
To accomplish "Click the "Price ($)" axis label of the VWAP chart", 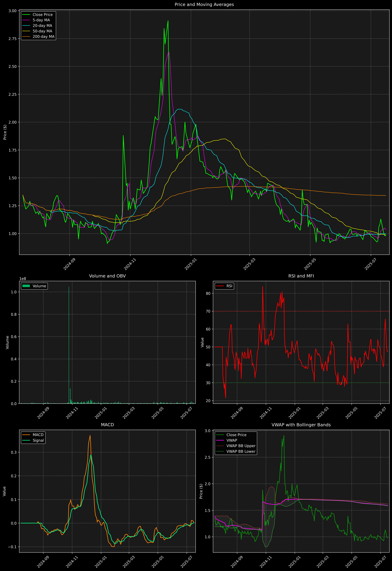I will 201,491.
